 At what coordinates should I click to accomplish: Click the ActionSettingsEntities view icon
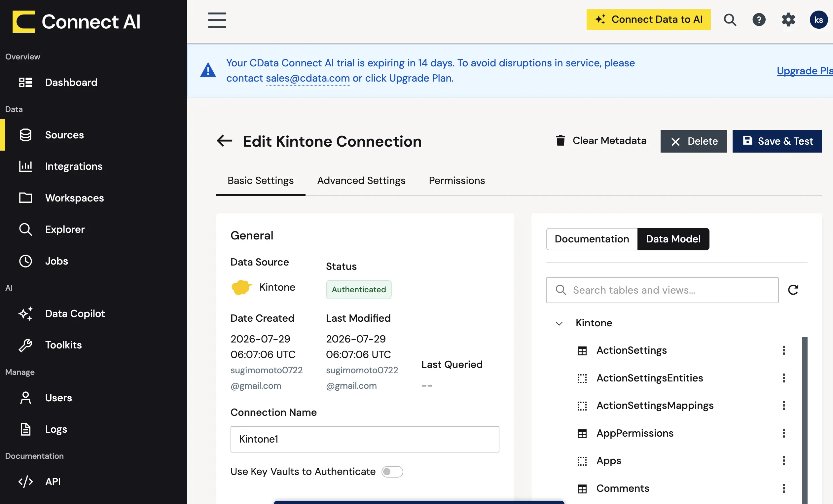(x=582, y=378)
